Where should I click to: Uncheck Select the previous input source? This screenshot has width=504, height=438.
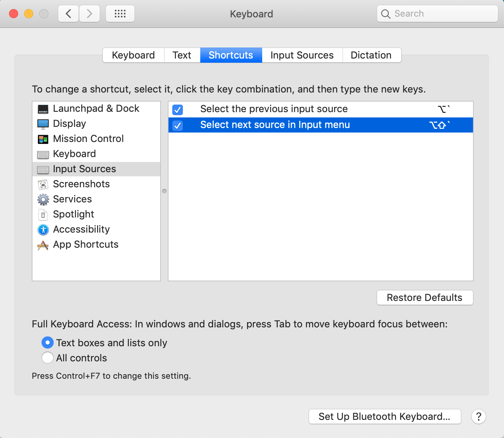[178, 109]
